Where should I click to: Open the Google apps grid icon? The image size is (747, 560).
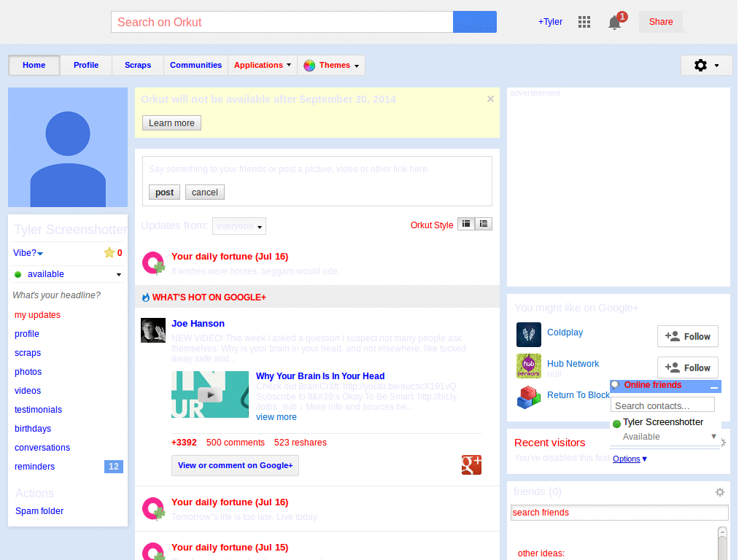[x=584, y=22]
